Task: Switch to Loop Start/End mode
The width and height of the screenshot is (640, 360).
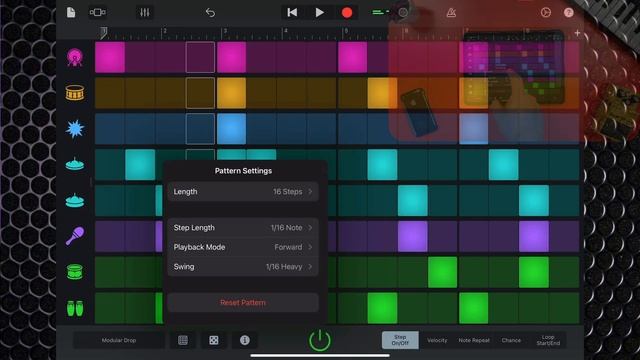Action: (x=548, y=340)
